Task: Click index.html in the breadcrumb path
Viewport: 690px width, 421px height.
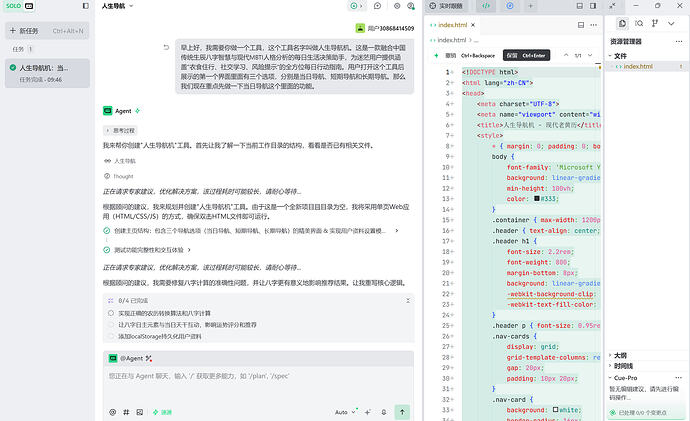Action: coord(451,40)
